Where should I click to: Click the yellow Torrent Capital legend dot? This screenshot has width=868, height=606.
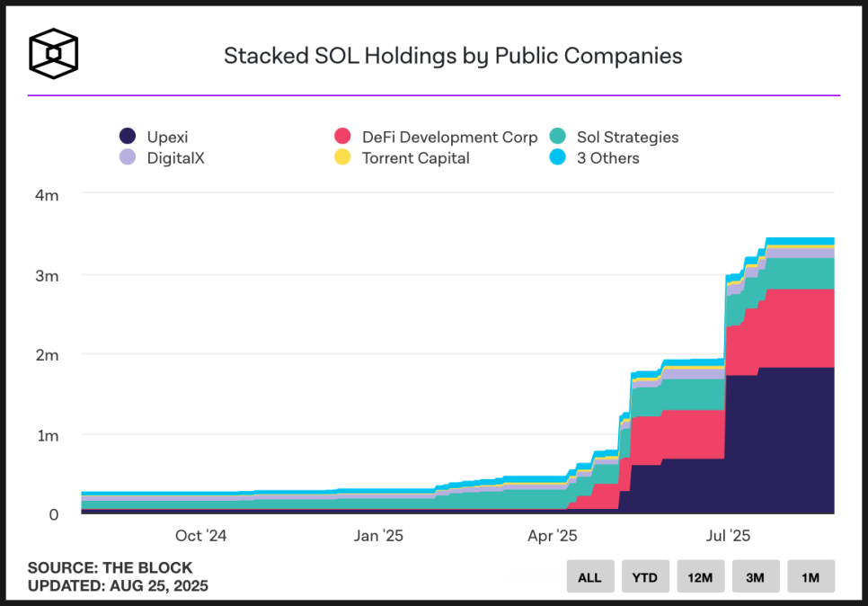(x=342, y=157)
